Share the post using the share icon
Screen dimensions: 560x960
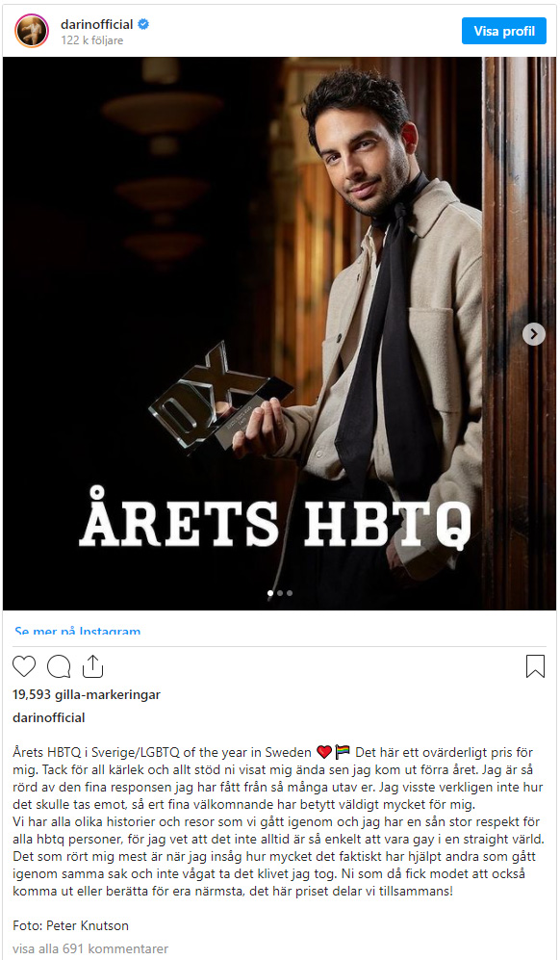coord(92,666)
